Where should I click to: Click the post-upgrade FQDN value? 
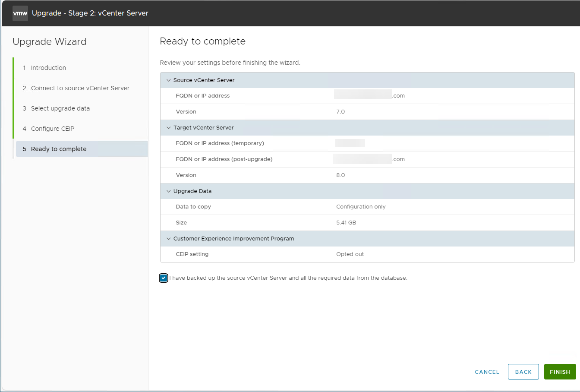369,159
